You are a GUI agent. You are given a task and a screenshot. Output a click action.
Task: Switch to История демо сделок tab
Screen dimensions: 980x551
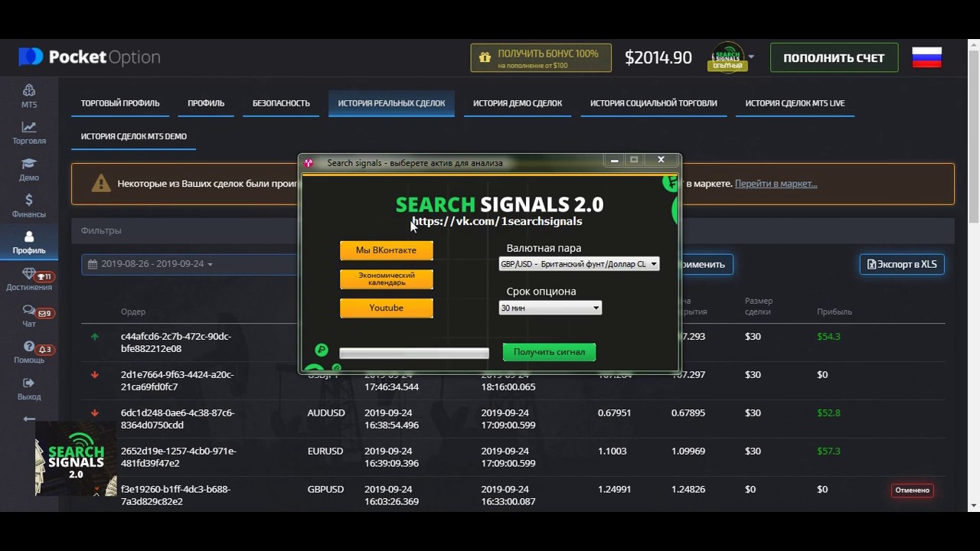tap(518, 103)
